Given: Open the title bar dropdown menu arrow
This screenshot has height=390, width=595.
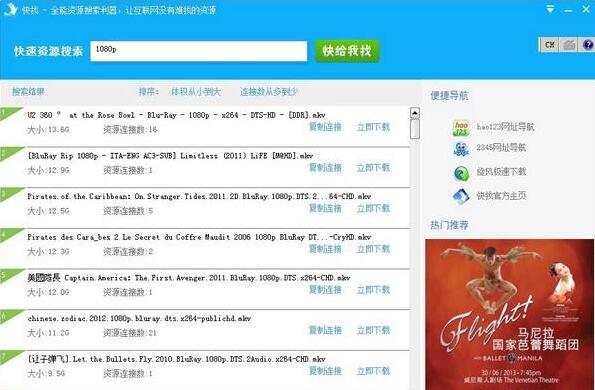Looking at the screenshot, I should coord(550,9).
